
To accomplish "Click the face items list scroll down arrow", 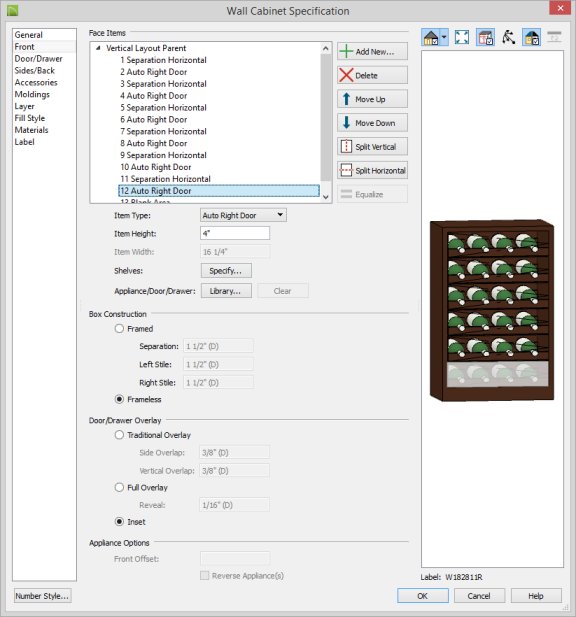I will pyautogui.click(x=325, y=197).
